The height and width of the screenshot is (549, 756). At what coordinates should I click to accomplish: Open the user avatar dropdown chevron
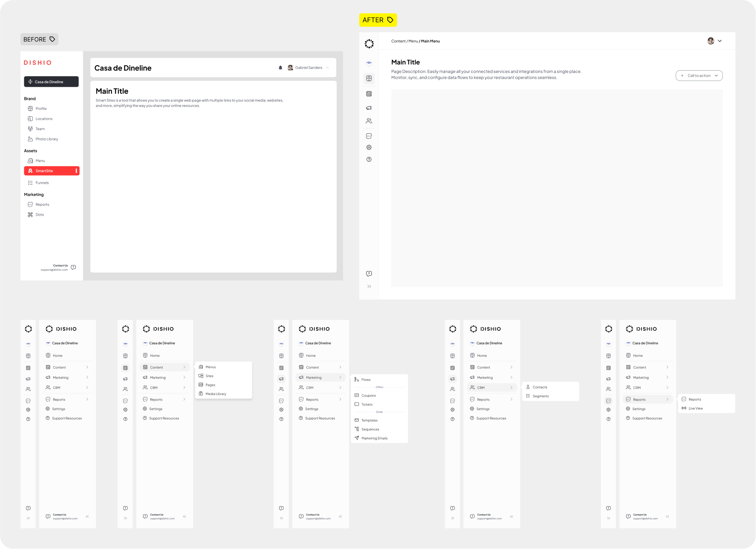(720, 41)
